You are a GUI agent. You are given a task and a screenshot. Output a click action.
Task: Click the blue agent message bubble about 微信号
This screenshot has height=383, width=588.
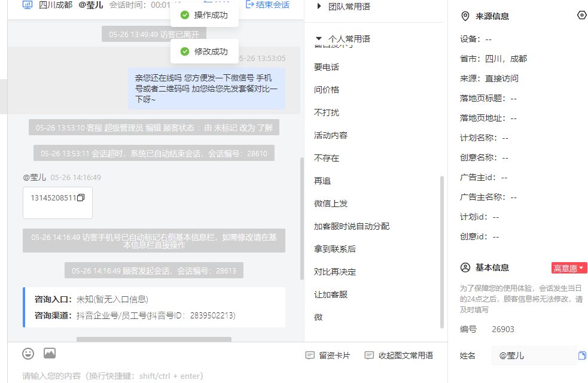coord(206,89)
